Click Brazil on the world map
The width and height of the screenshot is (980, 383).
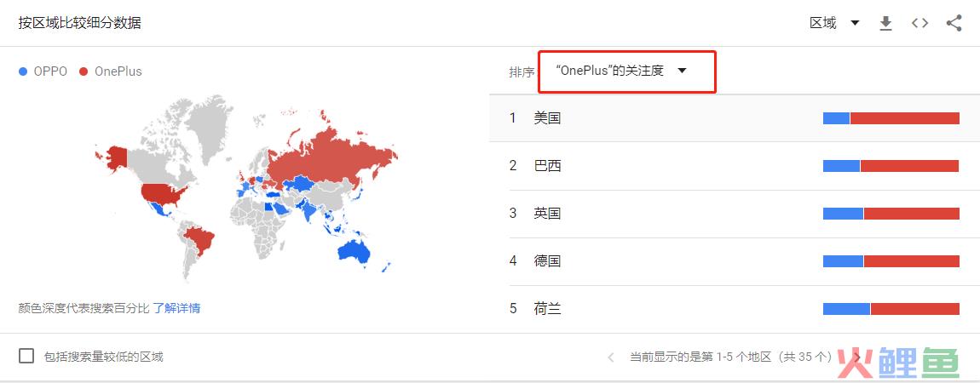(201, 240)
